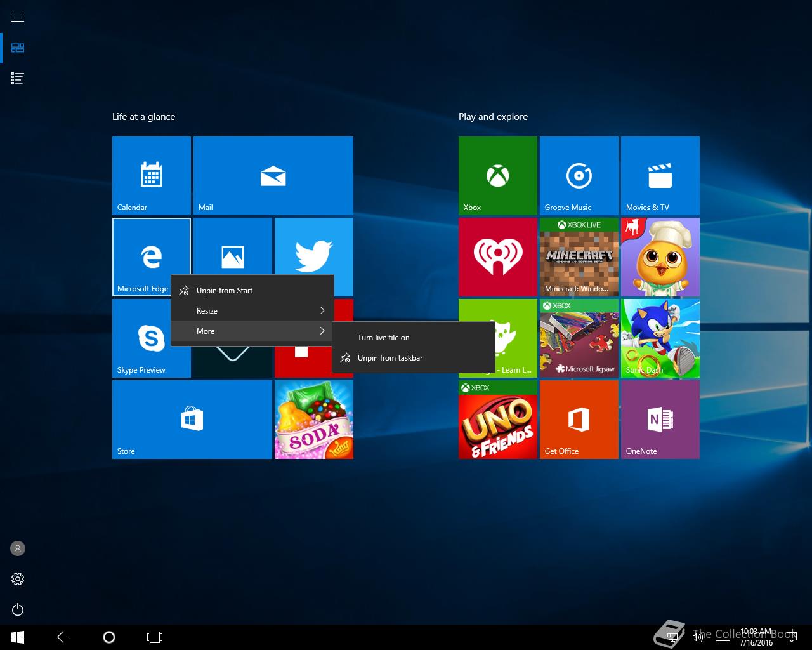The width and height of the screenshot is (812, 650).
Task: Open the user account icon
Action: (x=18, y=548)
